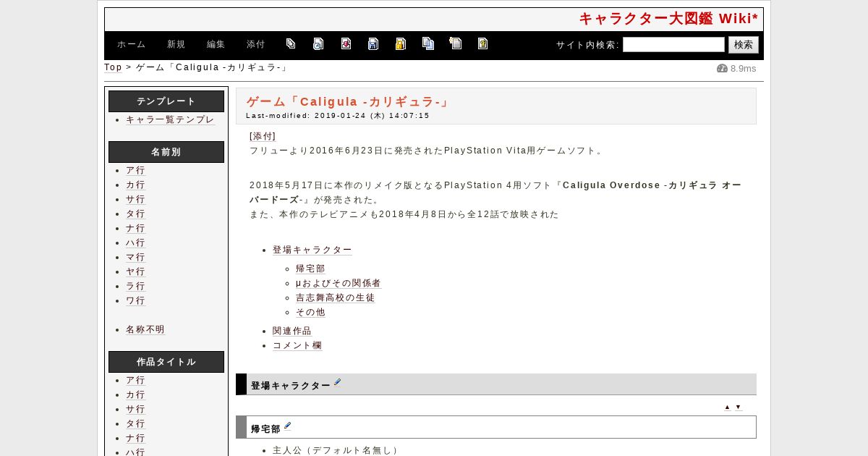Open 新規 in the top menu
868x456 pixels.
point(176,44)
